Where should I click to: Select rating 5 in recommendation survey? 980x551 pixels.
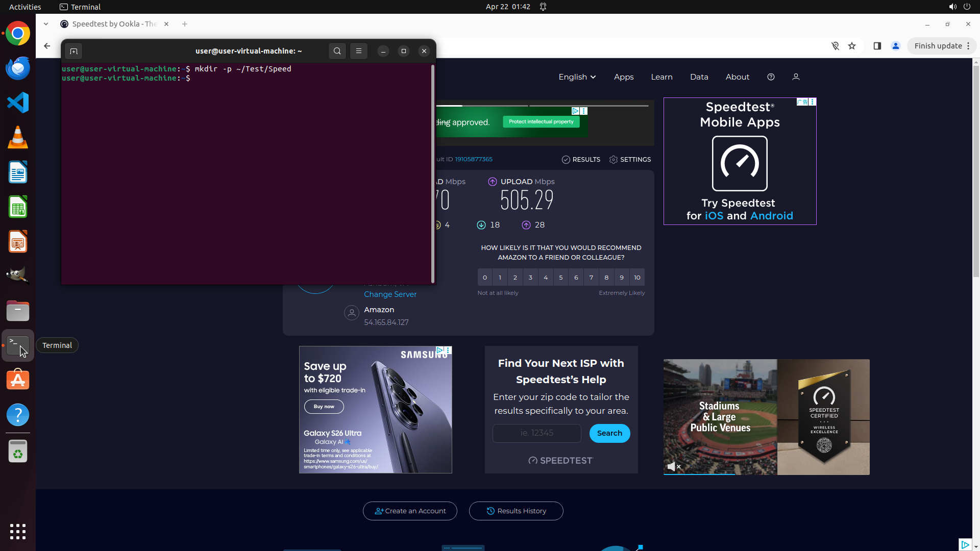pos(561,278)
